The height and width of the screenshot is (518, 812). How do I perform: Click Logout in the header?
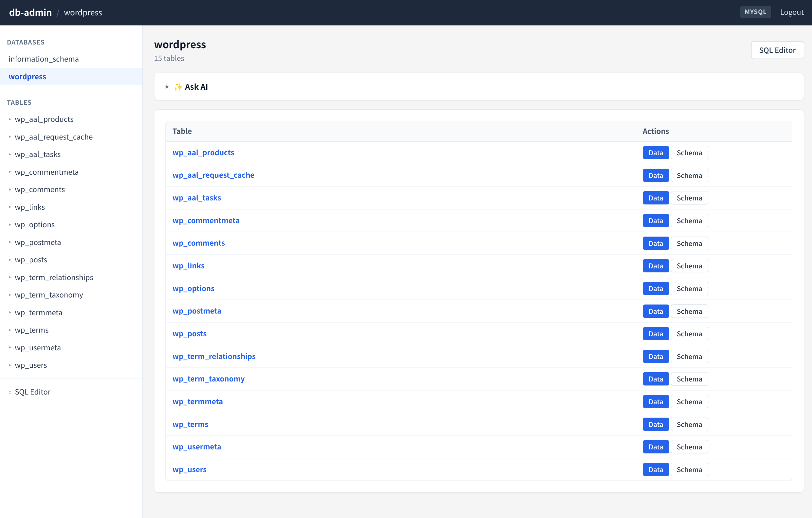792,12
